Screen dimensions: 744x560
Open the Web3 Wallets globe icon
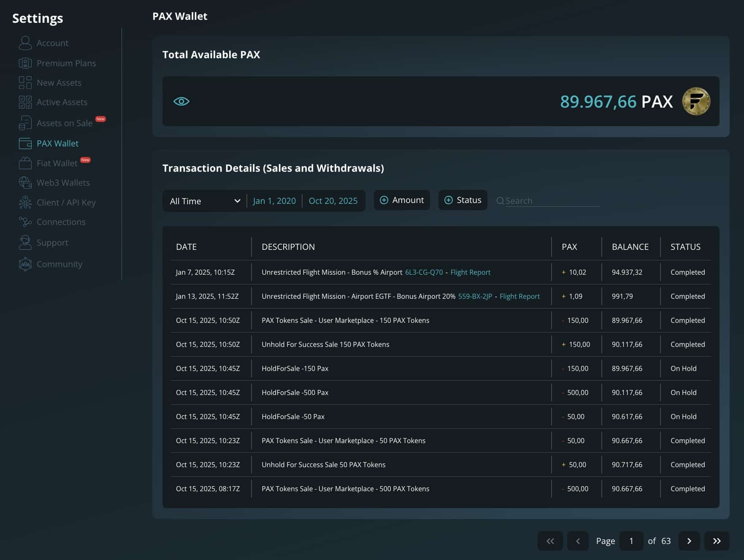tap(25, 183)
